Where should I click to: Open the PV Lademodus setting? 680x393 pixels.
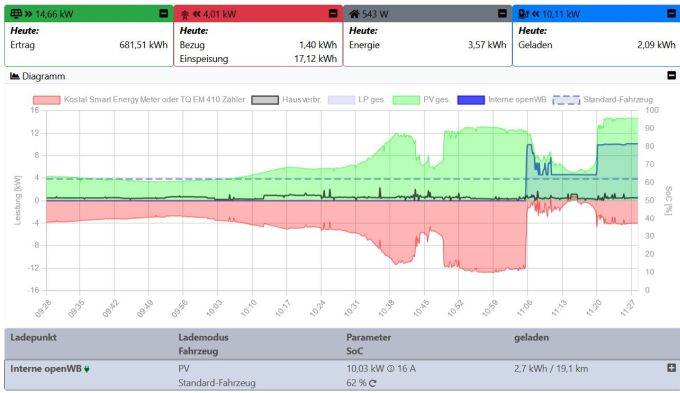[183, 369]
